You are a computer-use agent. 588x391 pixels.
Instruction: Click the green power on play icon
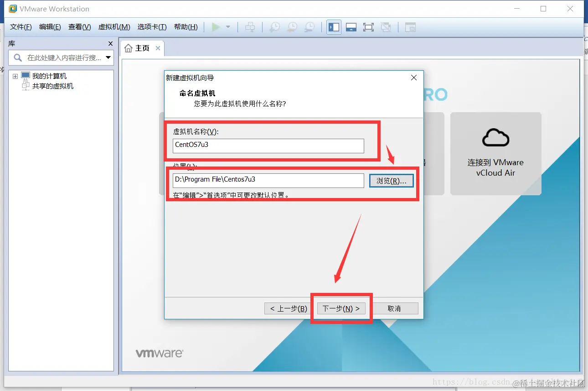(216, 27)
